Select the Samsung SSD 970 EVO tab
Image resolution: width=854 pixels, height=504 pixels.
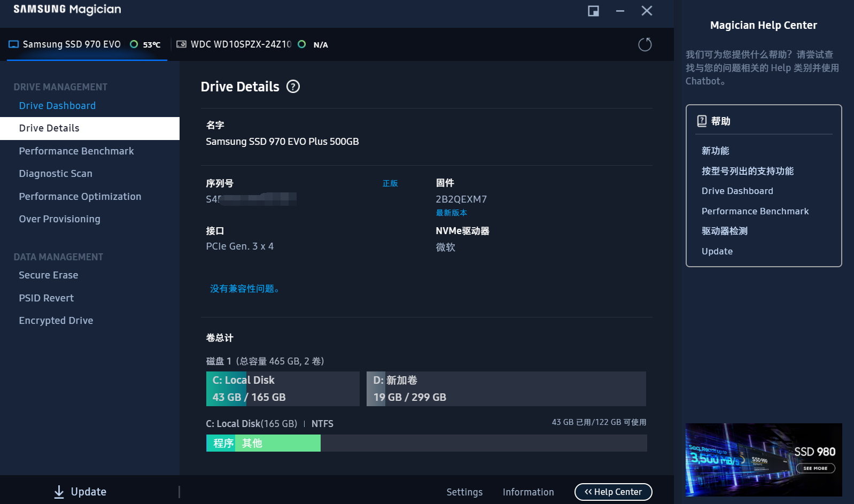[x=87, y=44]
